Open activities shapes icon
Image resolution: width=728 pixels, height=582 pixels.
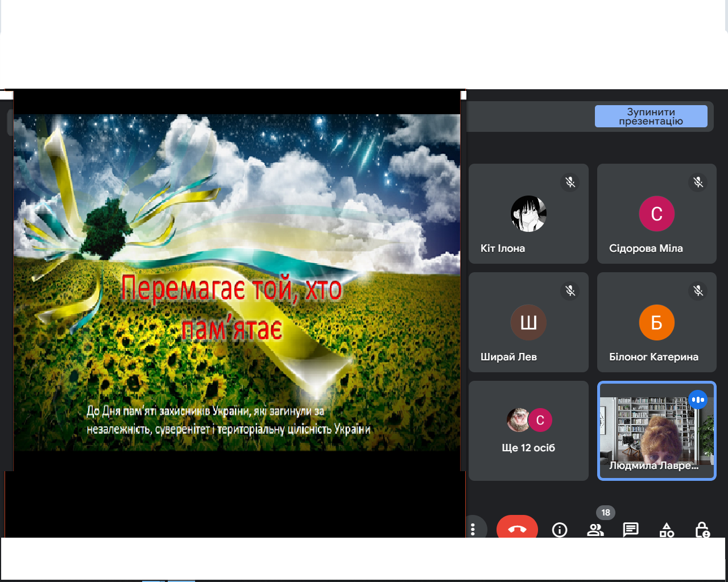point(667,530)
